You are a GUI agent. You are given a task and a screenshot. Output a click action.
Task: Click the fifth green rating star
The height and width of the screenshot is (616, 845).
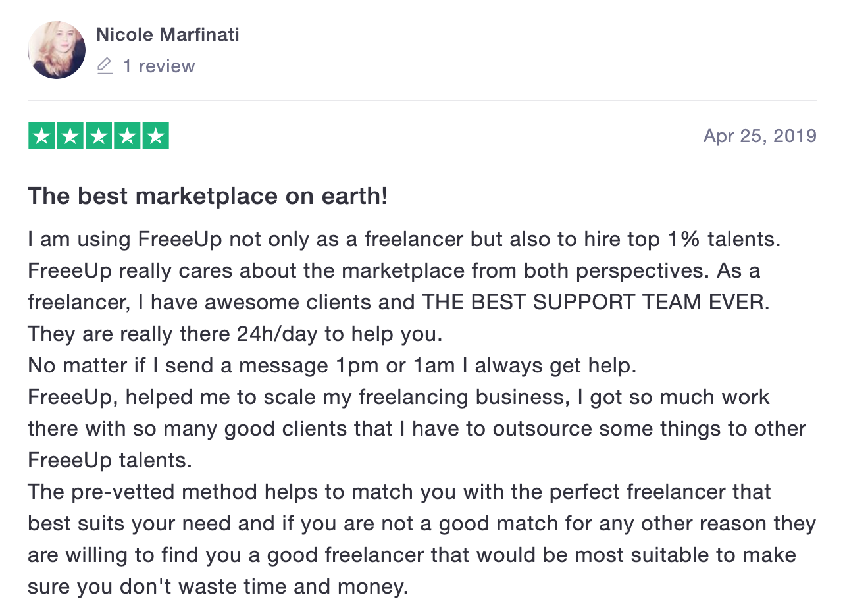pyautogui.click(x=155, y=136)
